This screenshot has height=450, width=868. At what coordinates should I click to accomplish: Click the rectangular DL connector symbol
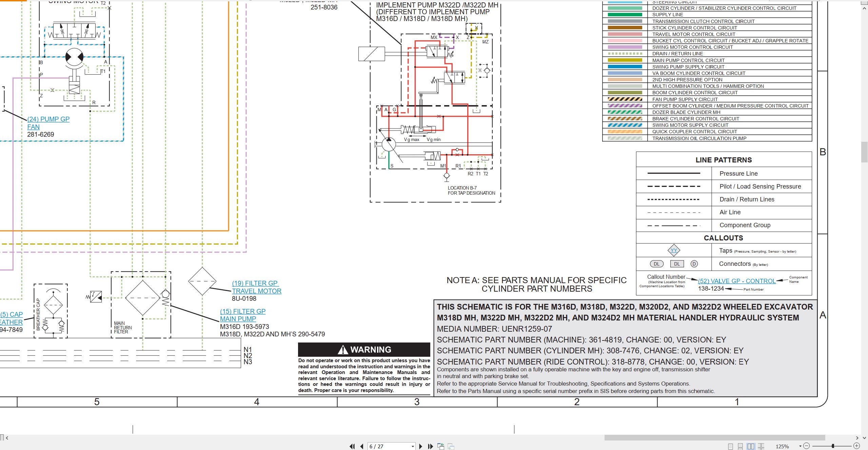[x=677, y=264]
